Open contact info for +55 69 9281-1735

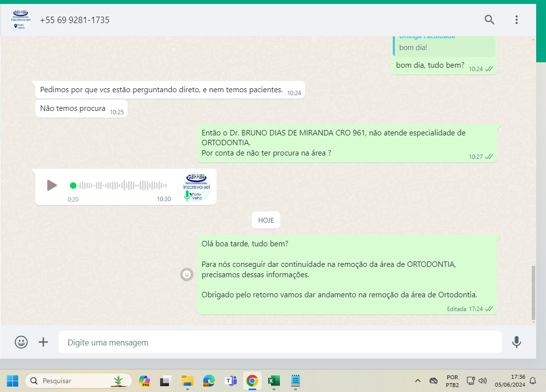tap(75, 20)
